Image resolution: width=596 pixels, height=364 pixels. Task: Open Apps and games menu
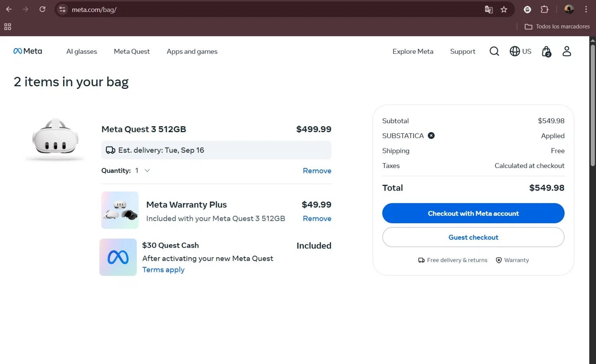192,52
